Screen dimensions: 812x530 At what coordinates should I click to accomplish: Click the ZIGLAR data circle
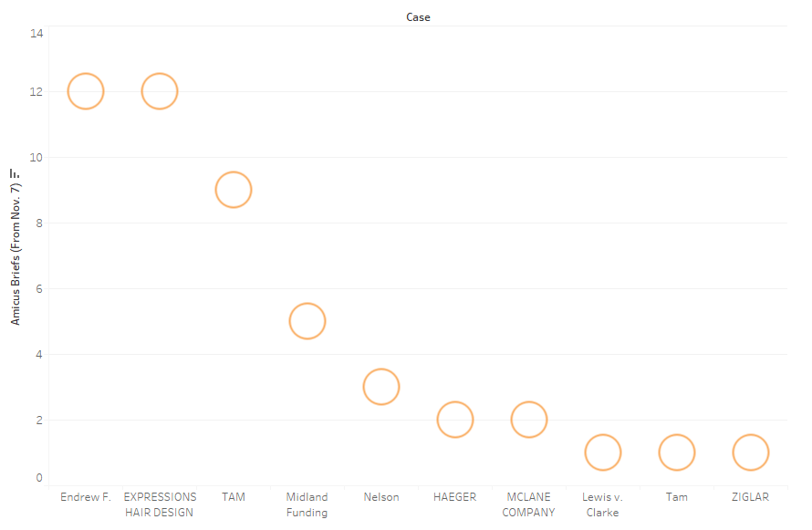tap(750, 452)
